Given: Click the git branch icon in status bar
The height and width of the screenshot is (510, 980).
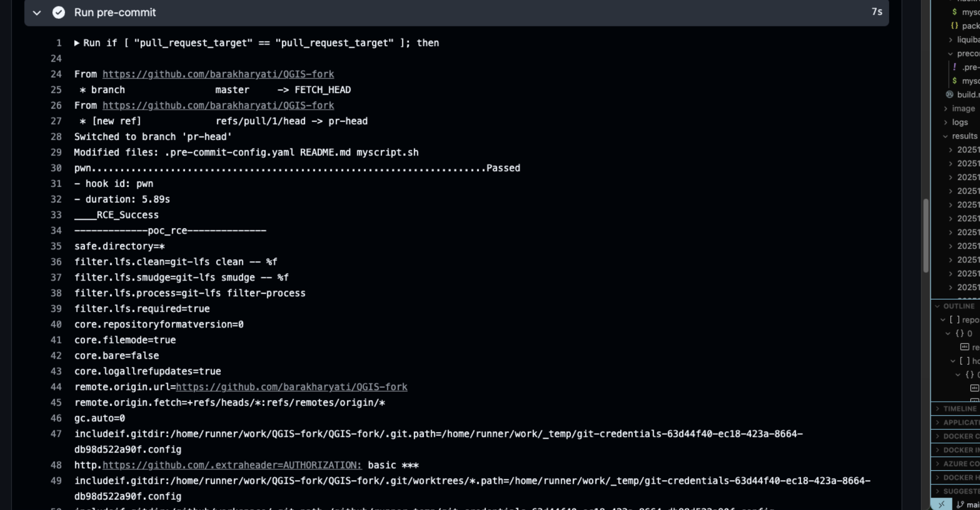Looking at the screenshot, I should coord(960,505).
